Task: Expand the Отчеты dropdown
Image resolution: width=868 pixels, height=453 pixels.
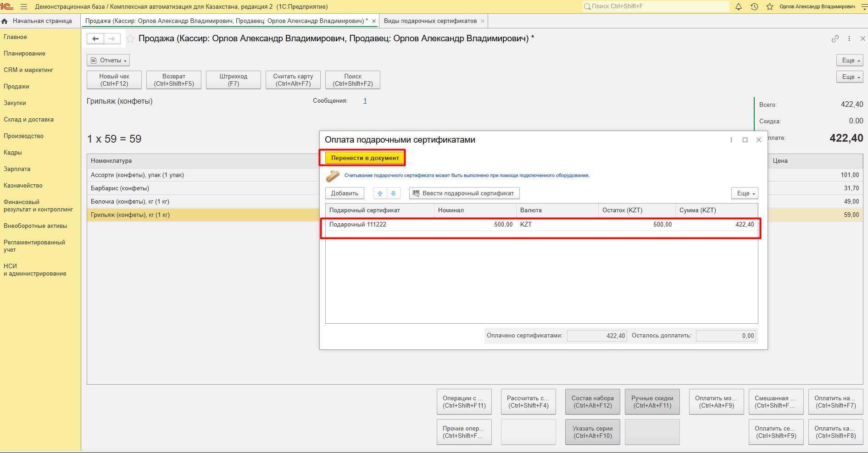Action: click(x=108, y=61)
